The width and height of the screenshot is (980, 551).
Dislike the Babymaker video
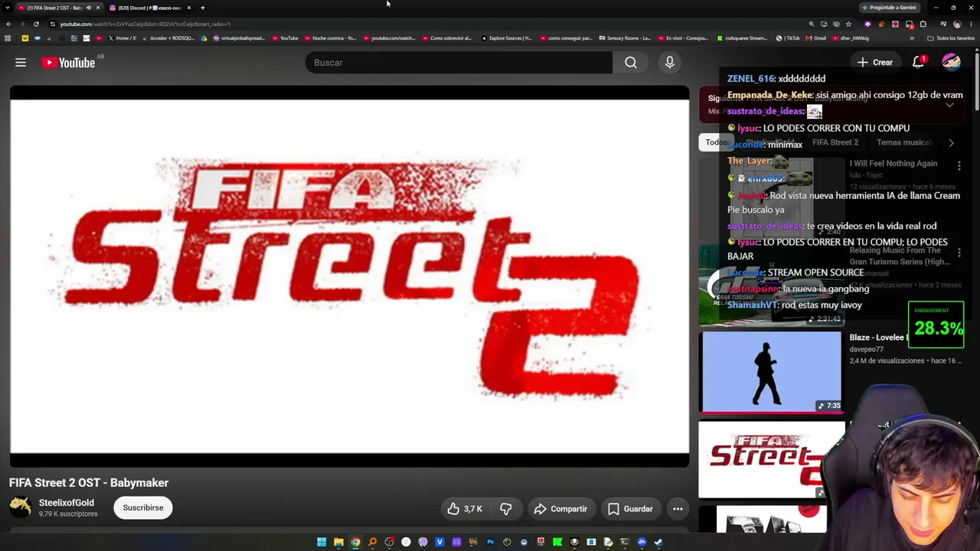coord(505,509)
